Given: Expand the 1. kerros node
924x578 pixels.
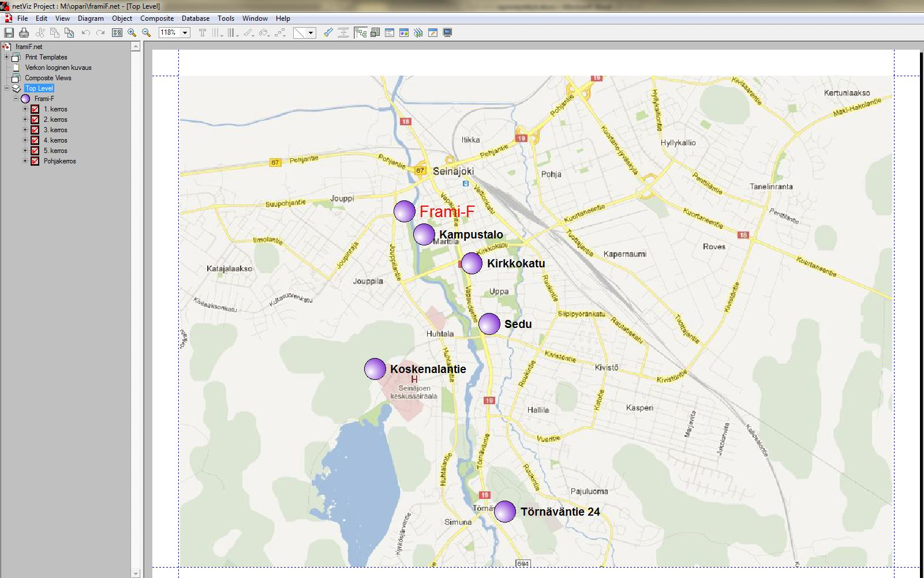Looking at the screenshot, I should click(25, 109).
